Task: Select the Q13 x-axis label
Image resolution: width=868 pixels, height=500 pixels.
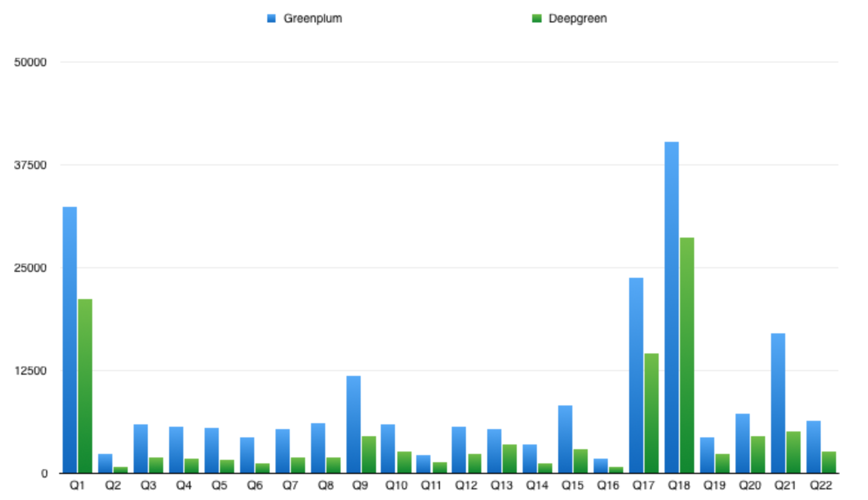Action: [x=502, y=485]
